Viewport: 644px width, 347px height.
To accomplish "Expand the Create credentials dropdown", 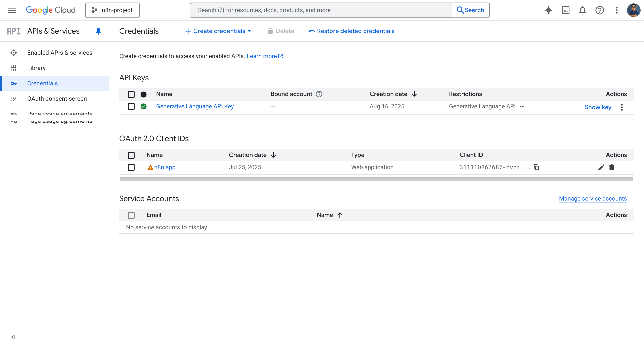I will tap(218, 31).
